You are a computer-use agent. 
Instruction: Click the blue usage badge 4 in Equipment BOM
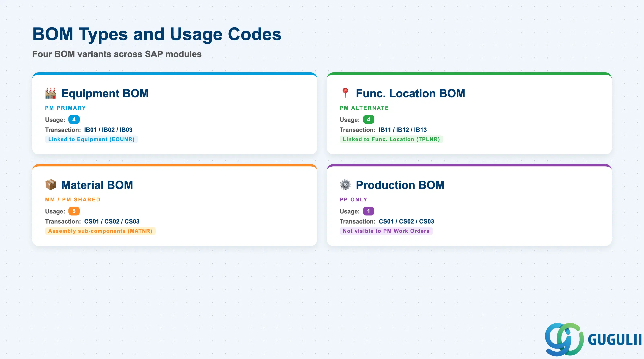click(74, 120)
